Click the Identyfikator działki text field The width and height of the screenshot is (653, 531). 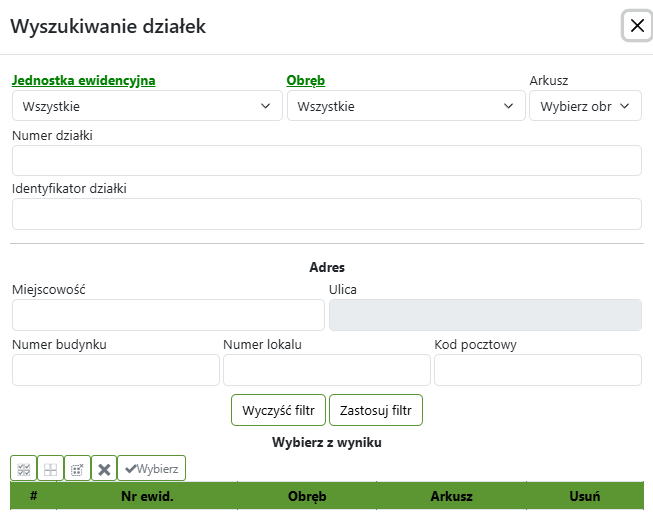pyautogui.click(x=326, y=214)
